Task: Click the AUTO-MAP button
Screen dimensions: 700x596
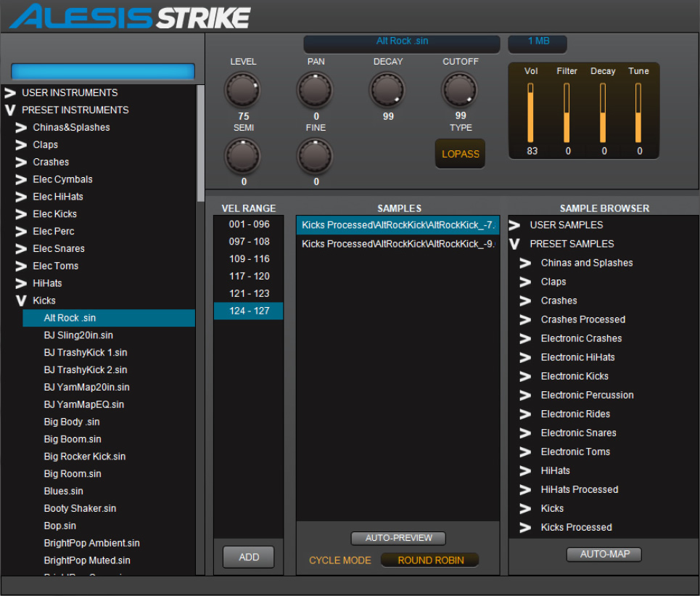Action: tap(604, 555)
